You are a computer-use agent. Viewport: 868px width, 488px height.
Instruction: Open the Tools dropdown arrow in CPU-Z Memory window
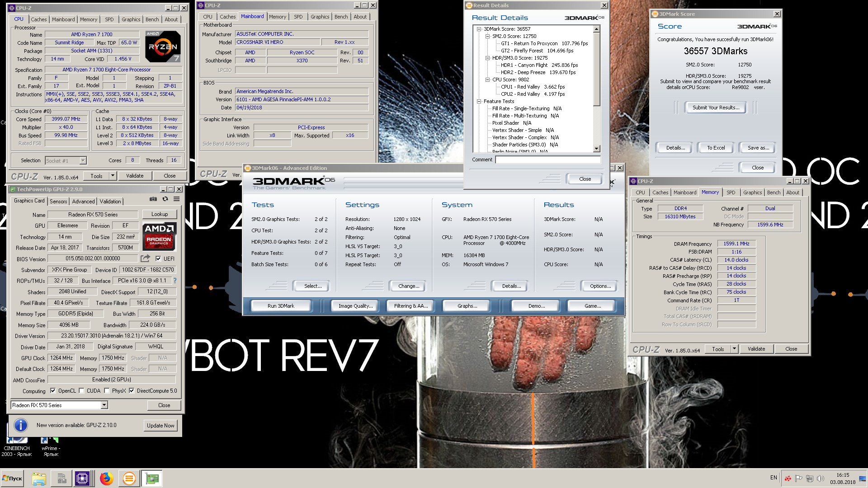pyautogui.click(x=734, y=349)
